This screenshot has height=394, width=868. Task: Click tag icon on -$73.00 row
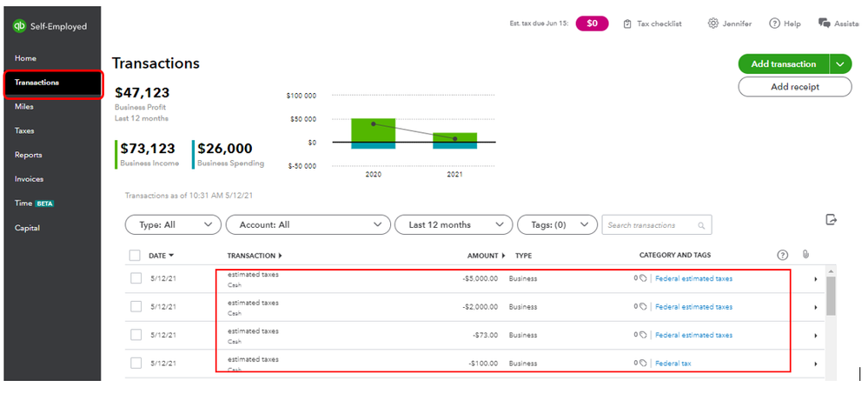(643, 335)
